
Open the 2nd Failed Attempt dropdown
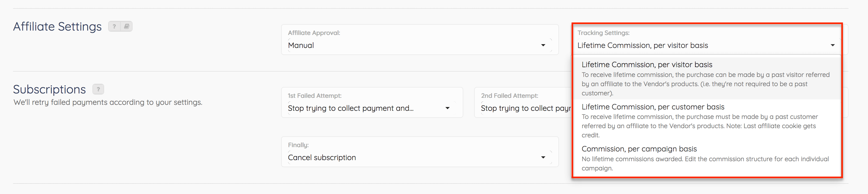[x=523, y=102]
